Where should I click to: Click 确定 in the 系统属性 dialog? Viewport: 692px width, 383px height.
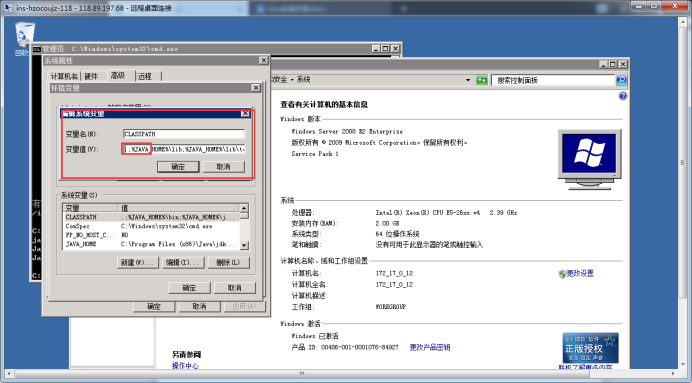tap(154, 306)
